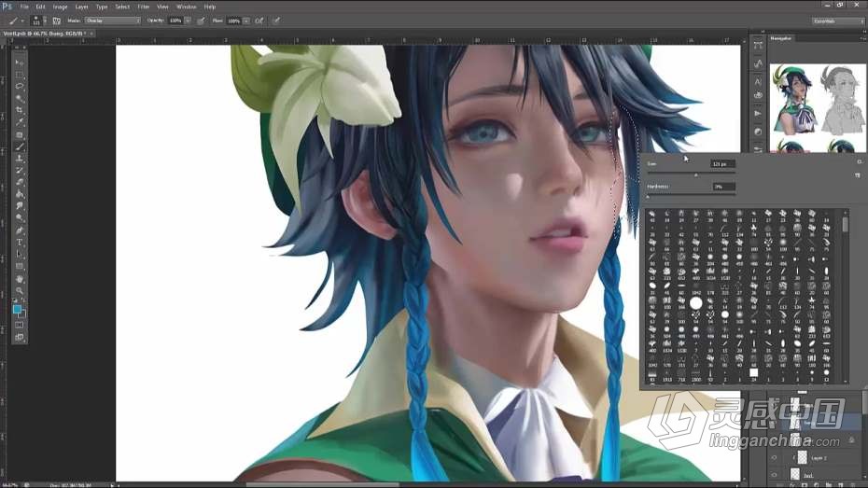This screenshot has width=868, height=488.
Task: Click the brush Size value field
Action: 722,164
